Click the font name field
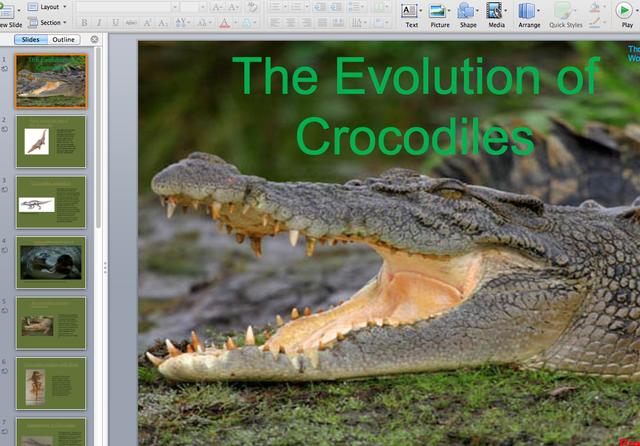640x446 pixels. 124,7
